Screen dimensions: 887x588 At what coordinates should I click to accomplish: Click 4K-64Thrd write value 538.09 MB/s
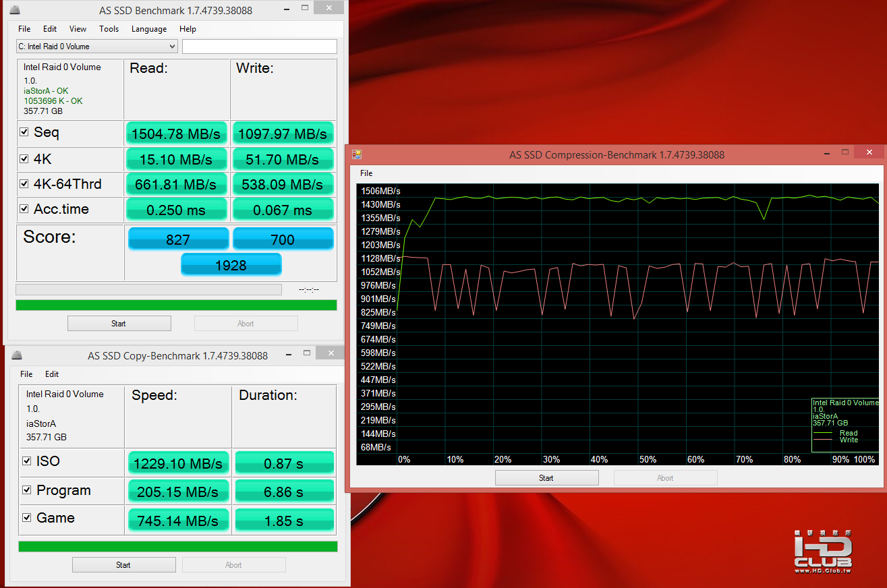[x=283, y=184]
